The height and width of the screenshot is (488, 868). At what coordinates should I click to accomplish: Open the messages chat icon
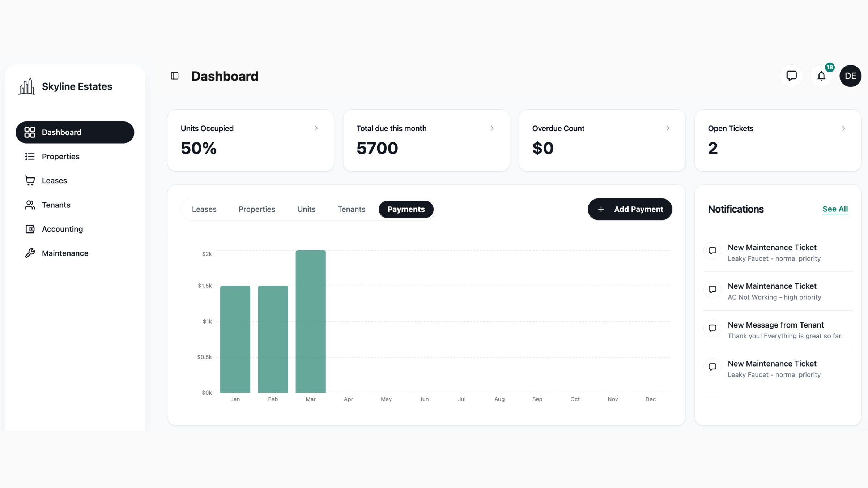pos(791,76)
